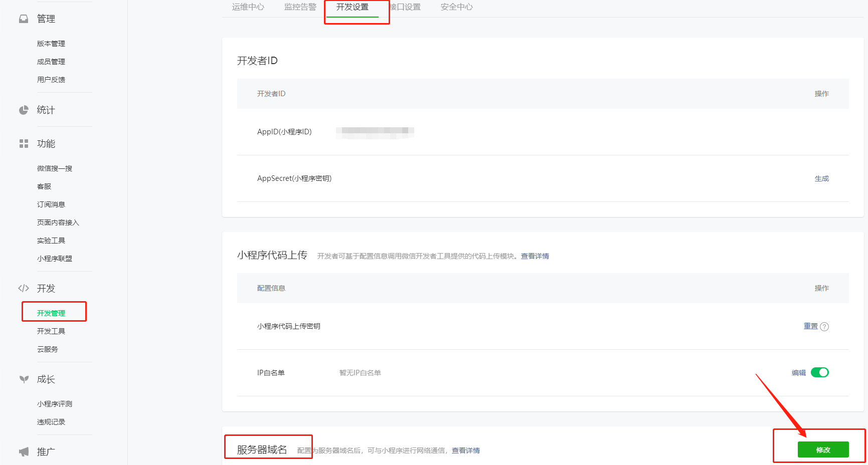Viewport: 868px width, 465px height.
Task: Click the 管理 section heading
Action: click(x=46, y=19)
